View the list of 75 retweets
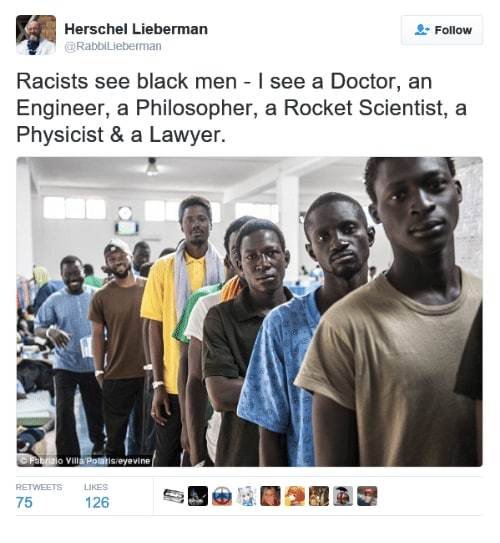Screen dimensions: 500x543 point(24,502)
